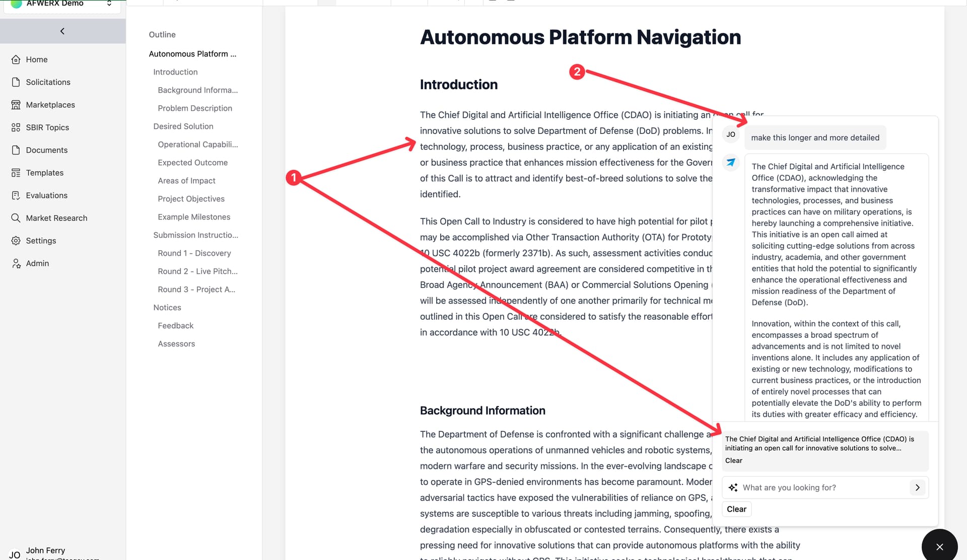
Task: Select Example Milestones outline entry
Action: click(194, 217)
